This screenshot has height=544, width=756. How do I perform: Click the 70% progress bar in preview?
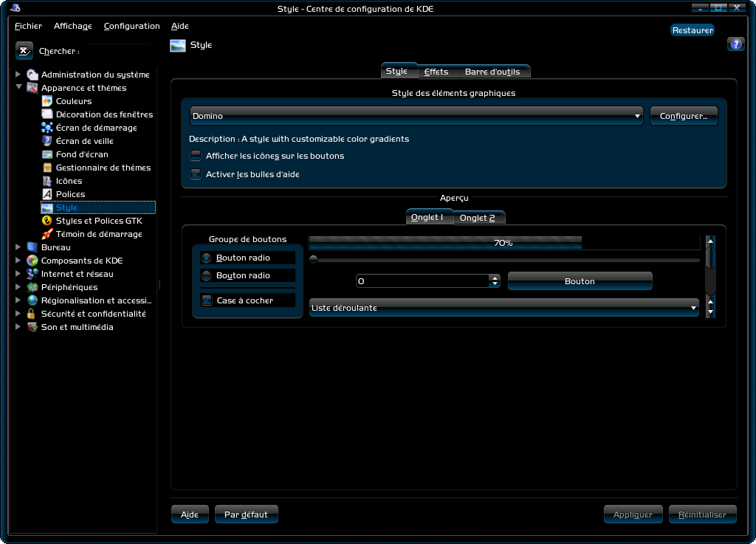[x=504, y=242]
